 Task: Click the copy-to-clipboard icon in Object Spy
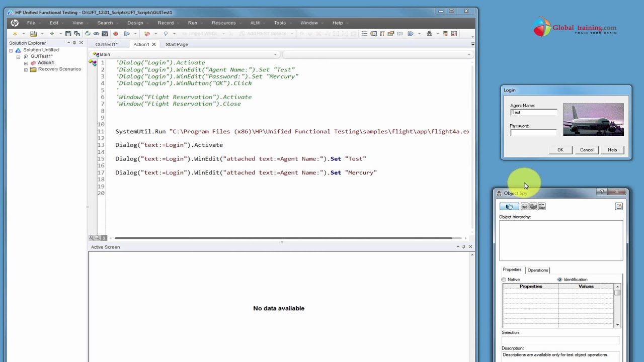tap(619, 206)
